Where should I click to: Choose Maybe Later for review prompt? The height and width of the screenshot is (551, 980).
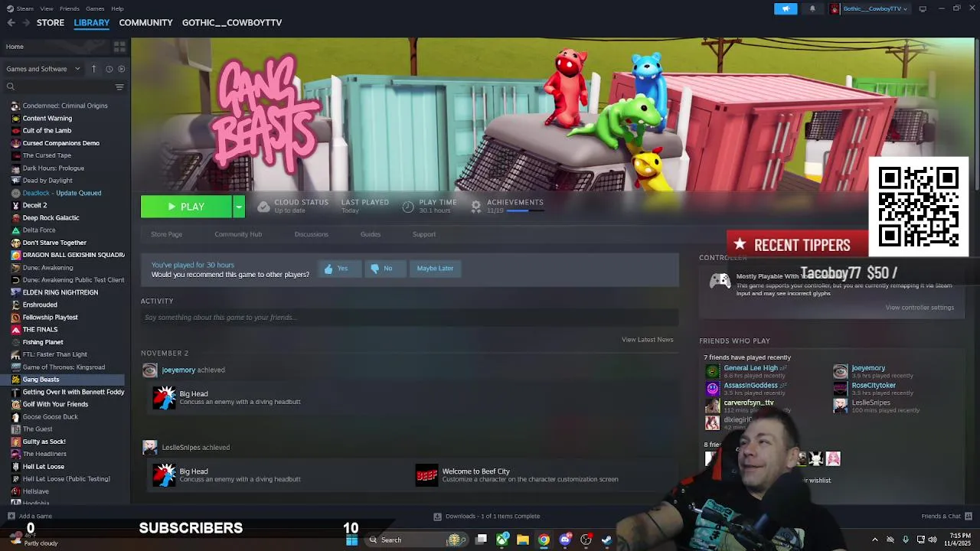[x=435, y=269]
